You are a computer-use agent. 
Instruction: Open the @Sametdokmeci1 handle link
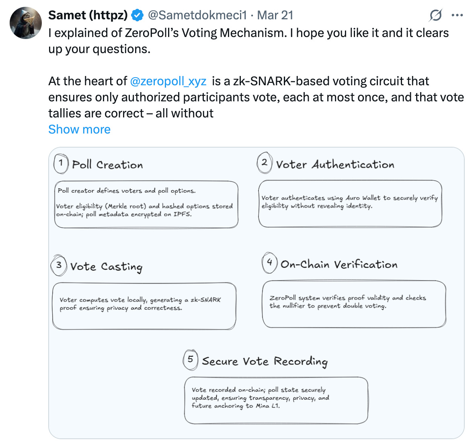[x=197, y=15]
